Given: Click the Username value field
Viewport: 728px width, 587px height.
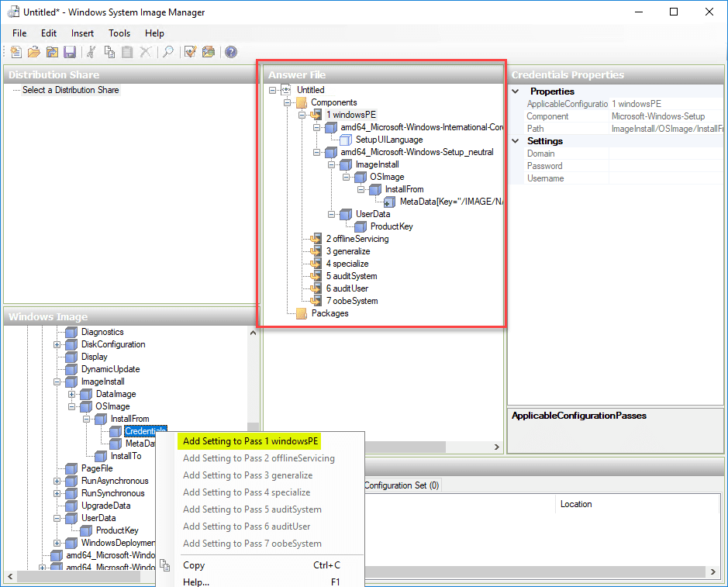Looking at the screenshot, I should click(667, 178).
